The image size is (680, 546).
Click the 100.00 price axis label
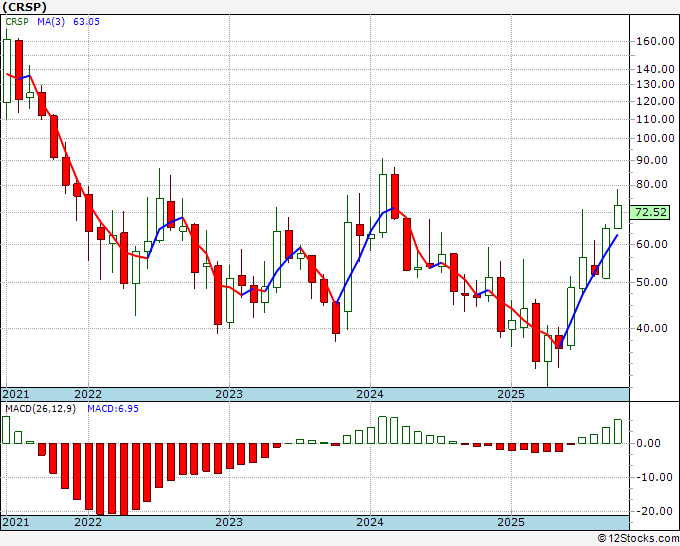[655, 138]
